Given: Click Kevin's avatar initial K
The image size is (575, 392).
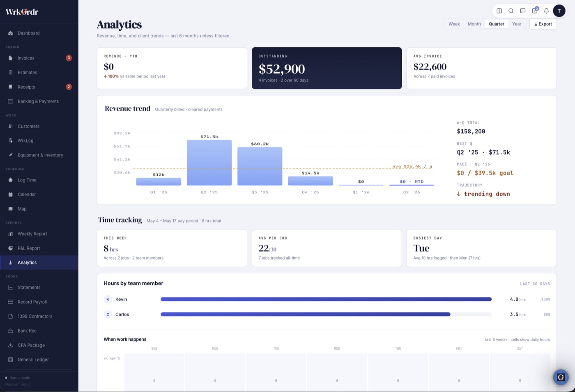Looking at the screenshot, I should pyautogui.click(x=108, y=300).
